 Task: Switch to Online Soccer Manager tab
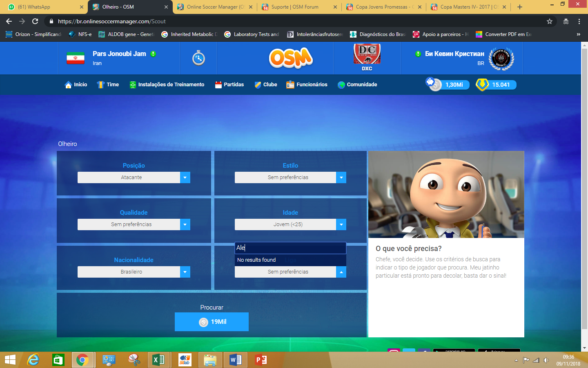coord(215,7)
